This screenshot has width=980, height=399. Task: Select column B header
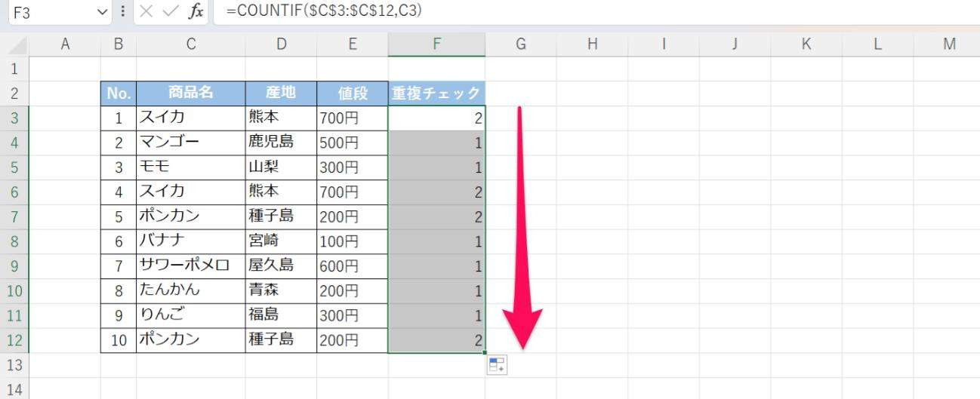(x=119, y=45)
